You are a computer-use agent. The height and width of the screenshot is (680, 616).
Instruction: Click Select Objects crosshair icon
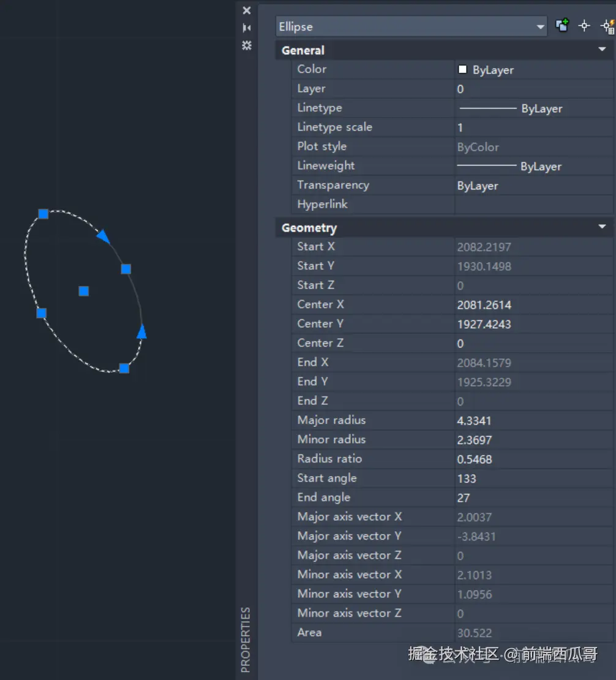[584, 26]
